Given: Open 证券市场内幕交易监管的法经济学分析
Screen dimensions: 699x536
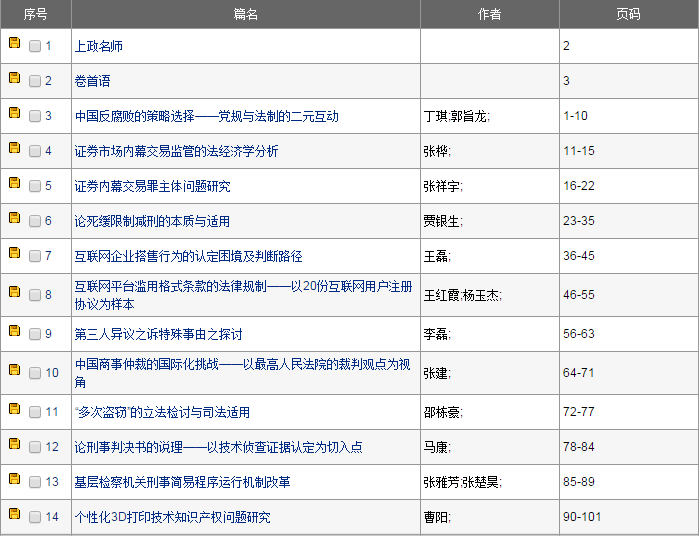Looking at the screenshot, I should tap(176, 151).
